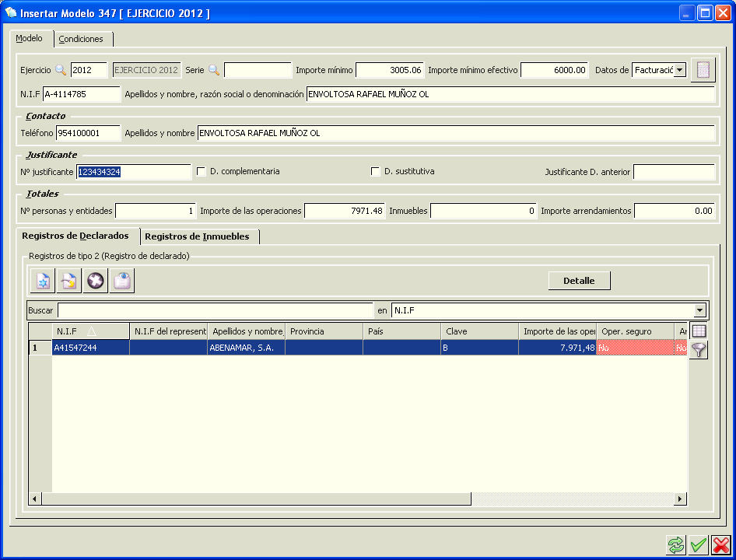Tick the D. complementaria checkbox
736x560 pixels.
(202, 171)
